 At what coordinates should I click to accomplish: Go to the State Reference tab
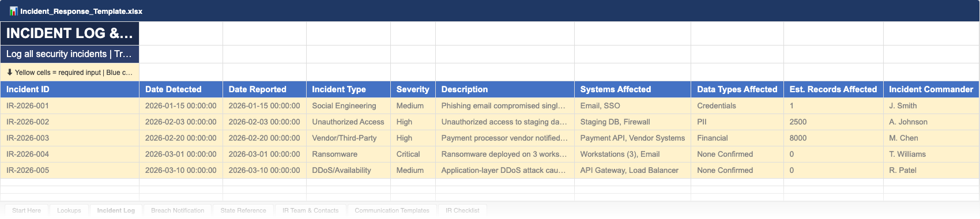(243, 210)
